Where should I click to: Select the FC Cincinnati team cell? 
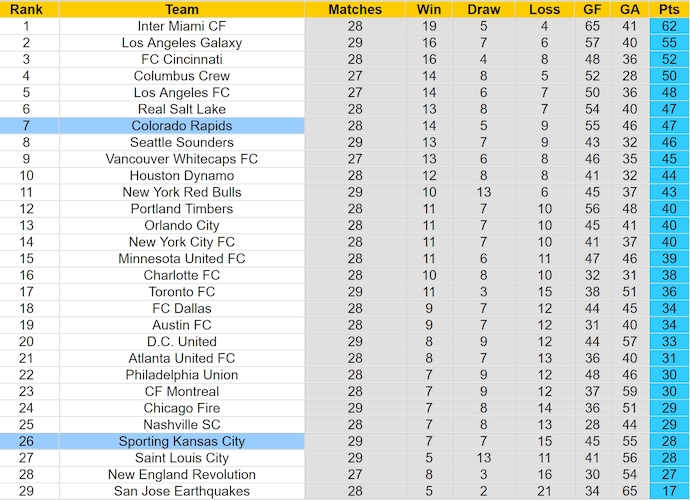point(181,59)
